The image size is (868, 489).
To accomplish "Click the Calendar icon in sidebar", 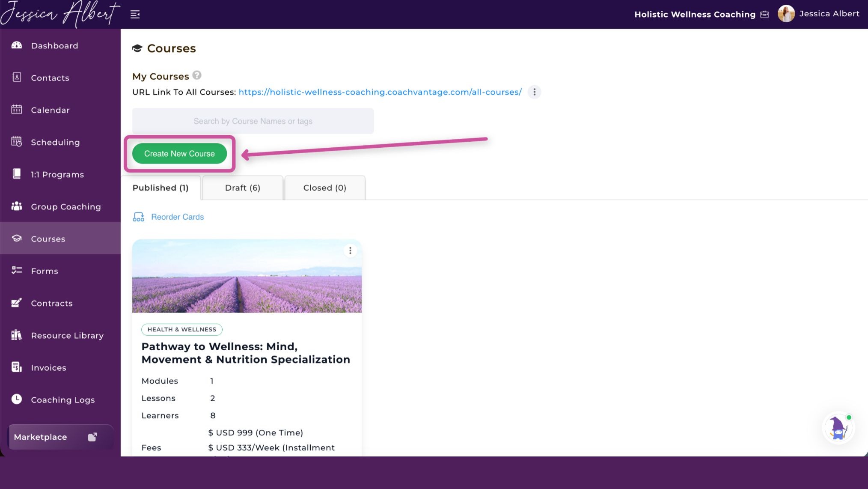I will coord(17,110).
